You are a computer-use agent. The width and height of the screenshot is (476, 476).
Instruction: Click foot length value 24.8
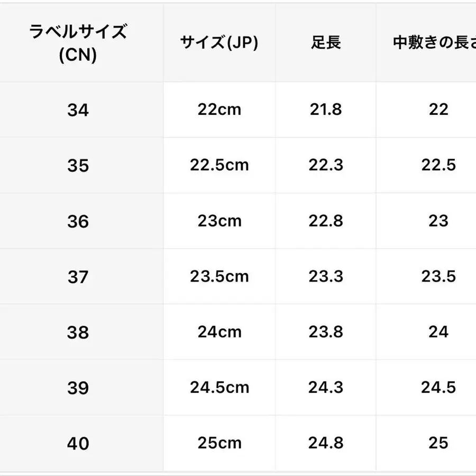[325, 443]
